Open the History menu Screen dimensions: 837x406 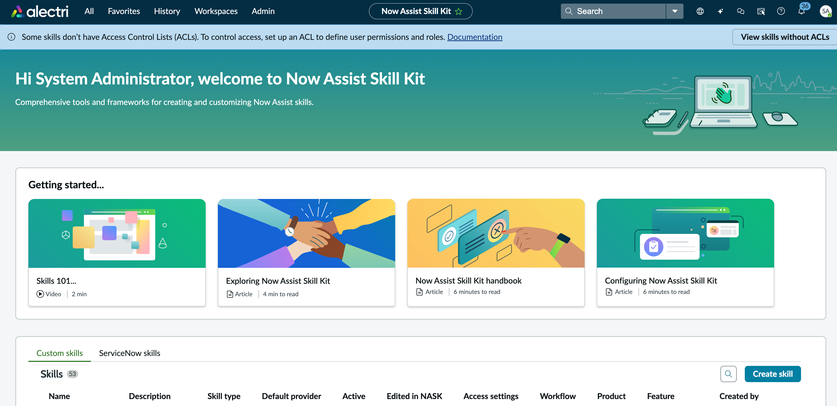(x=167, y=11)
